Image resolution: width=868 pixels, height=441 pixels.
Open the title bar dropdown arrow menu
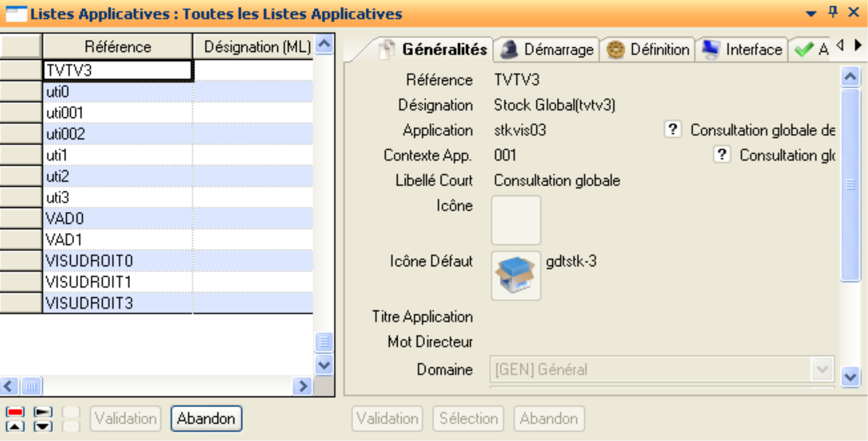click(x=812, y=13)
